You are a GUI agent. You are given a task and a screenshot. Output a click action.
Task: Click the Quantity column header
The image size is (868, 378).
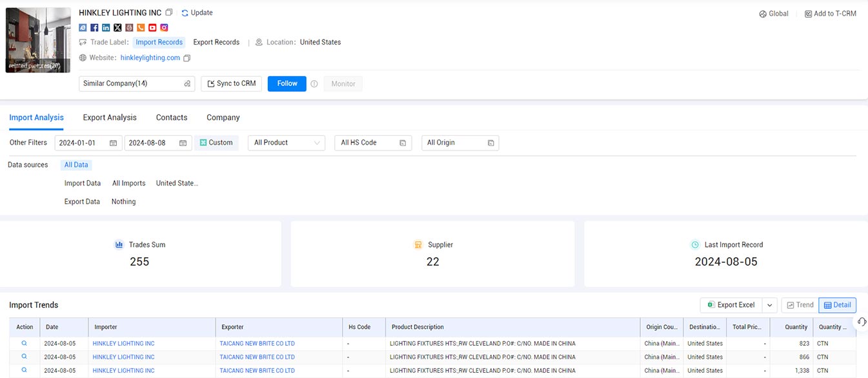[791, 327]
